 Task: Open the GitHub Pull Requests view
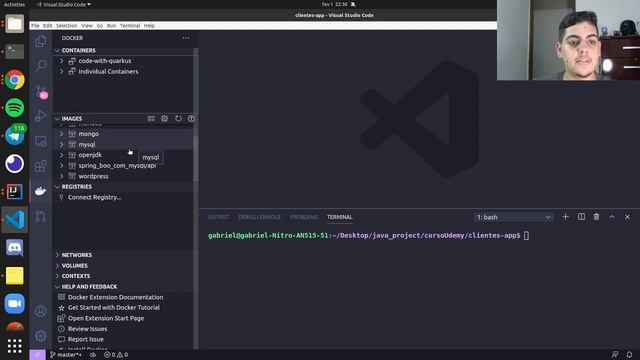[x=40, y=216]
